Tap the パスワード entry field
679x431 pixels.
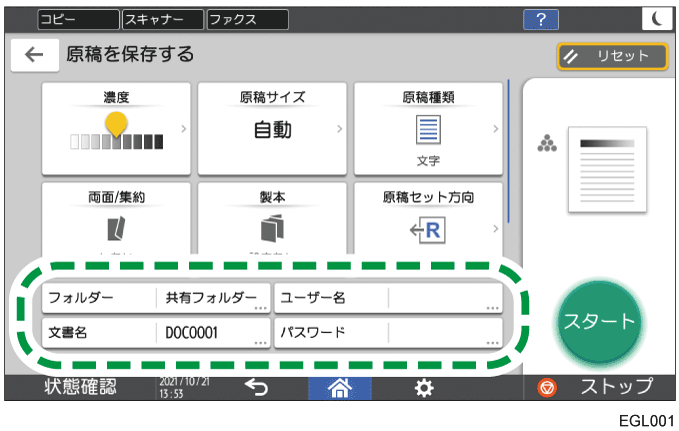[x=388, y=332]
